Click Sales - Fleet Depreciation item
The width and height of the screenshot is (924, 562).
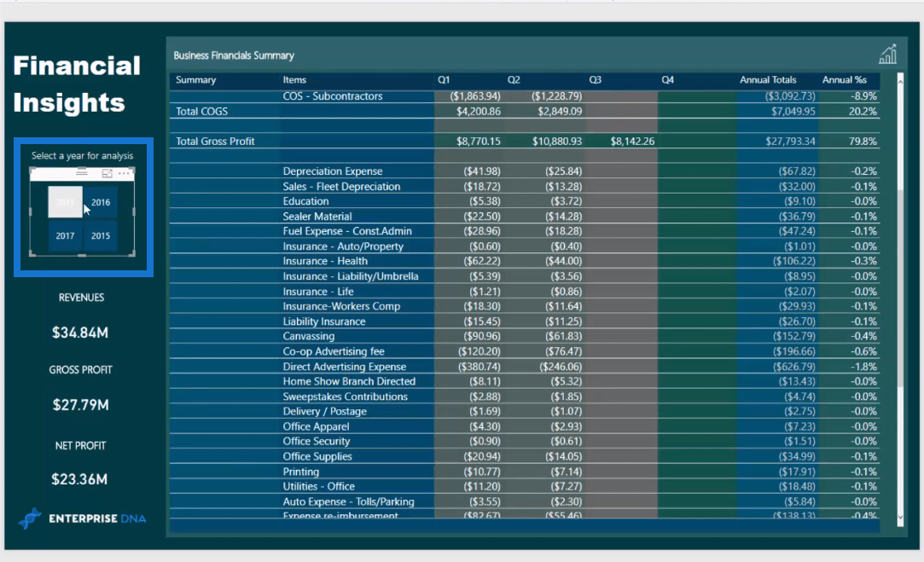(341, 187)
